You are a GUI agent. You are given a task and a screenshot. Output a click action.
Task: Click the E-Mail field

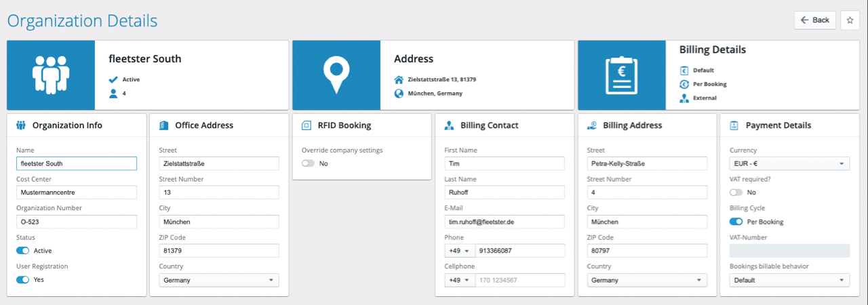(x=505, y=222)
